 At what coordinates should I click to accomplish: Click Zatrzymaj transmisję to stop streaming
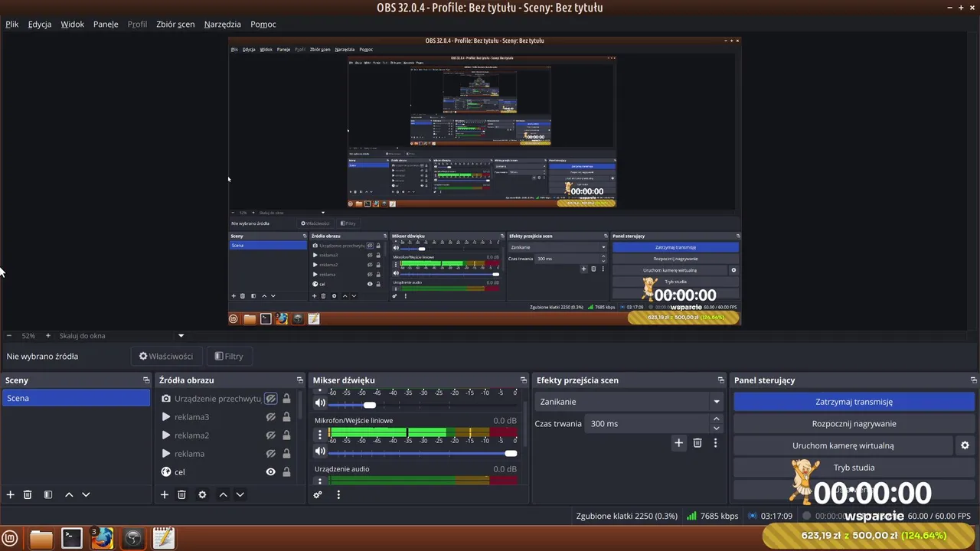pyautogui.click(x=854, y=402)
